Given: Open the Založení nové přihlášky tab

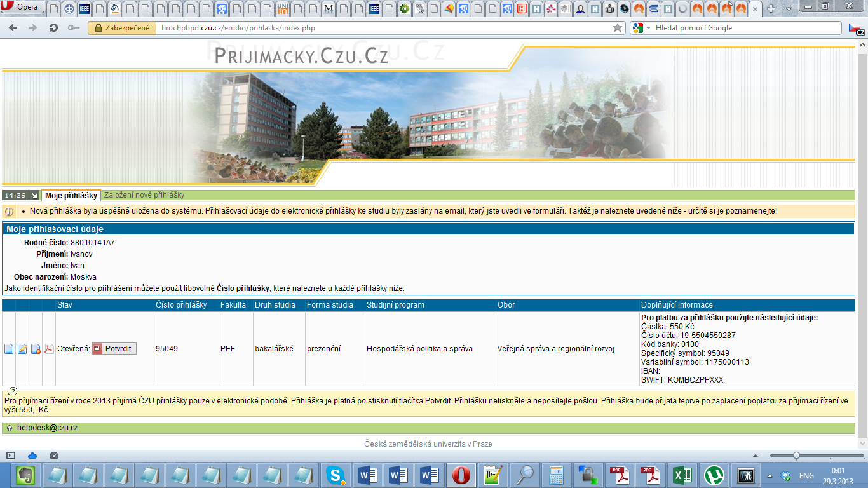Looking at the screenshot, I should click(144, 195).
